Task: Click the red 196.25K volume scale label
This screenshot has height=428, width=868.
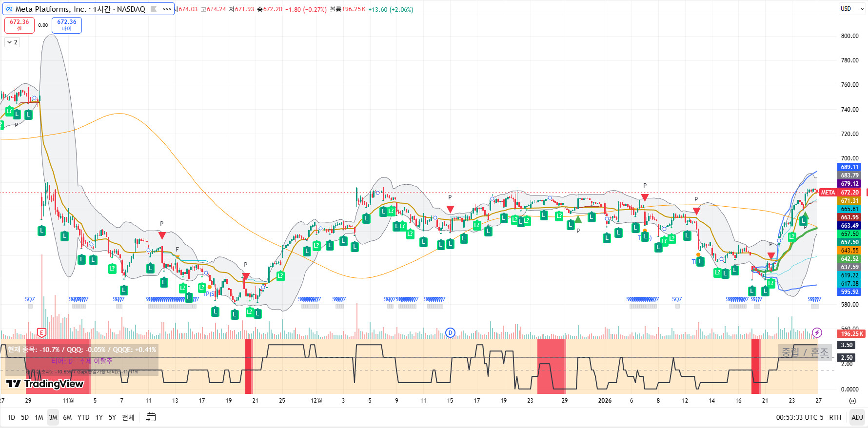Action: [x=851, y=334]
